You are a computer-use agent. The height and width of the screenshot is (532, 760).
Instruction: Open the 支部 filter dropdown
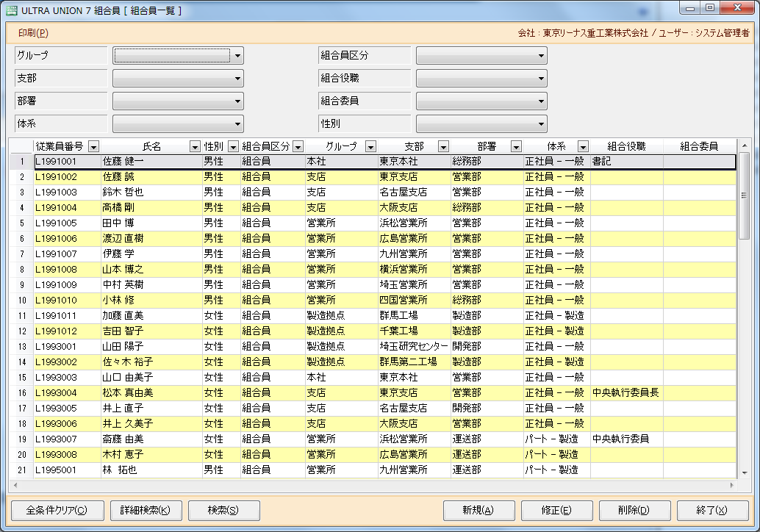pos(178,79)
